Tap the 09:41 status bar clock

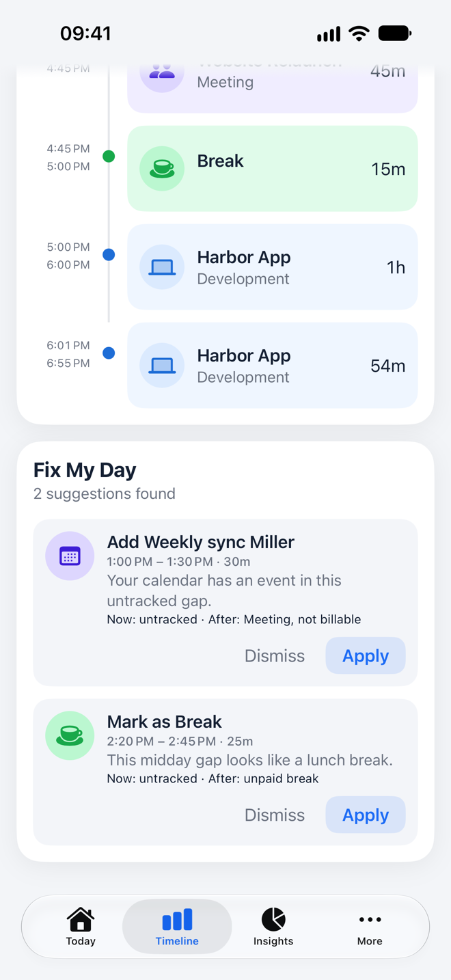[85, 33]
